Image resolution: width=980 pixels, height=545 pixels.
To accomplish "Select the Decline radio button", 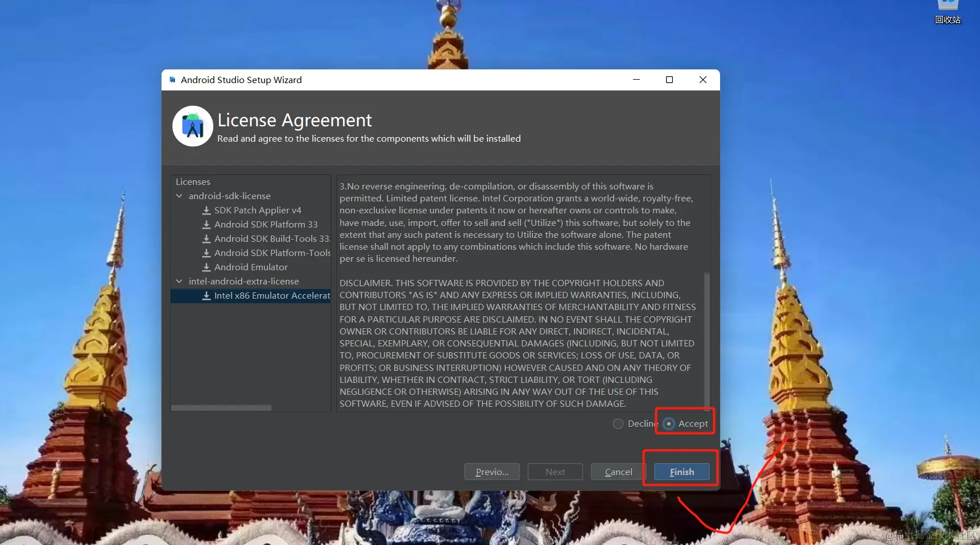I will (618, 424).
